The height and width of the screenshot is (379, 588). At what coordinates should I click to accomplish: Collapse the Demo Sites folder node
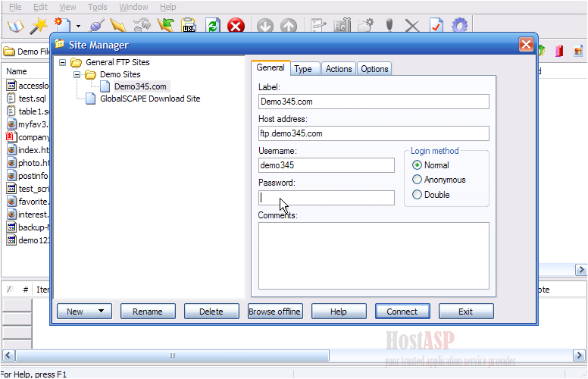[x=77, y=75]
